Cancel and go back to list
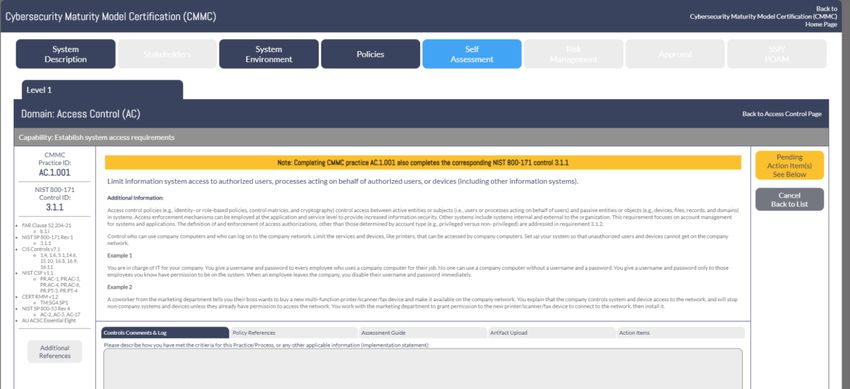850x389 pixels. (789, 199)
